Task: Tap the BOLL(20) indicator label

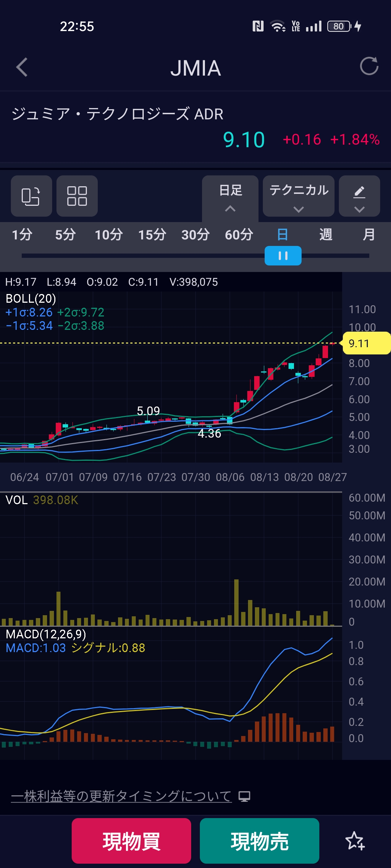Action: (31, 299)
